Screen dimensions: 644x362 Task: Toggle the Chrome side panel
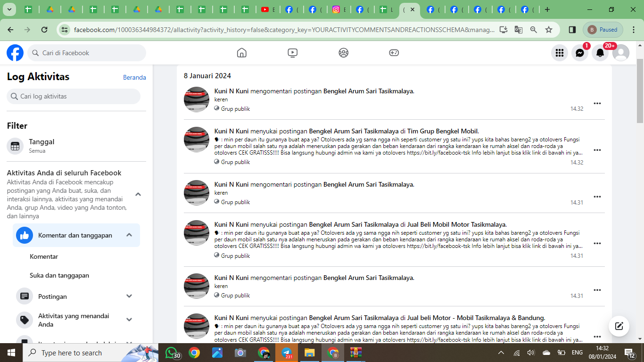(x=572, y=30)
